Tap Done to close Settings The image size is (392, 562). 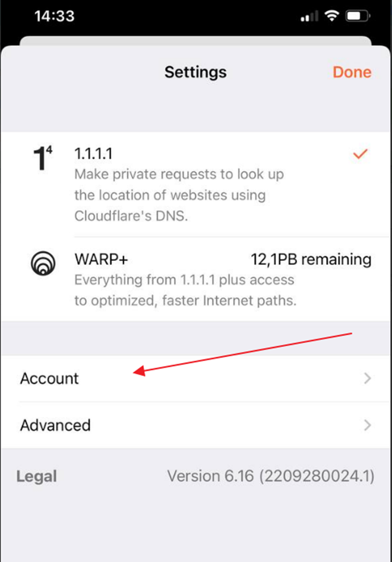352,72
